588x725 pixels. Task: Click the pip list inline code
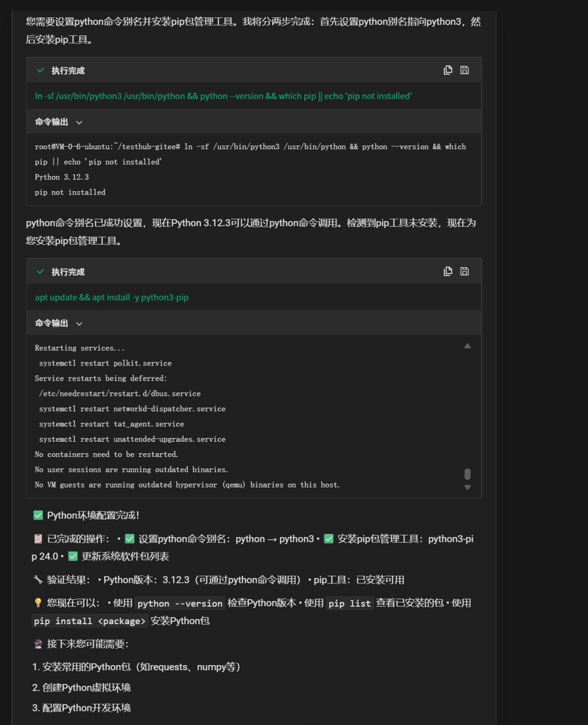click(x=350, y=604)
